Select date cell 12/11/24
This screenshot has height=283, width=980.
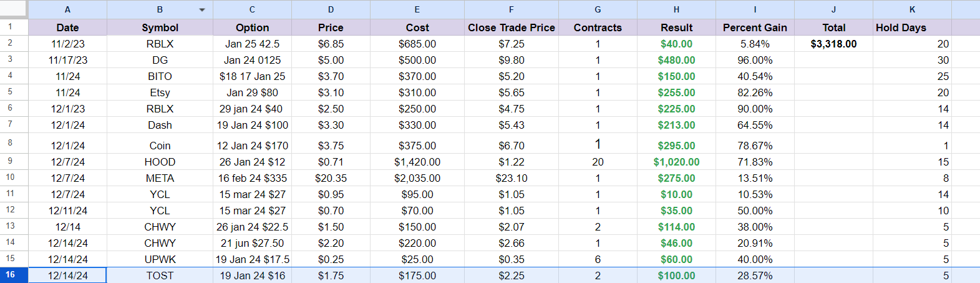point(67,211)
